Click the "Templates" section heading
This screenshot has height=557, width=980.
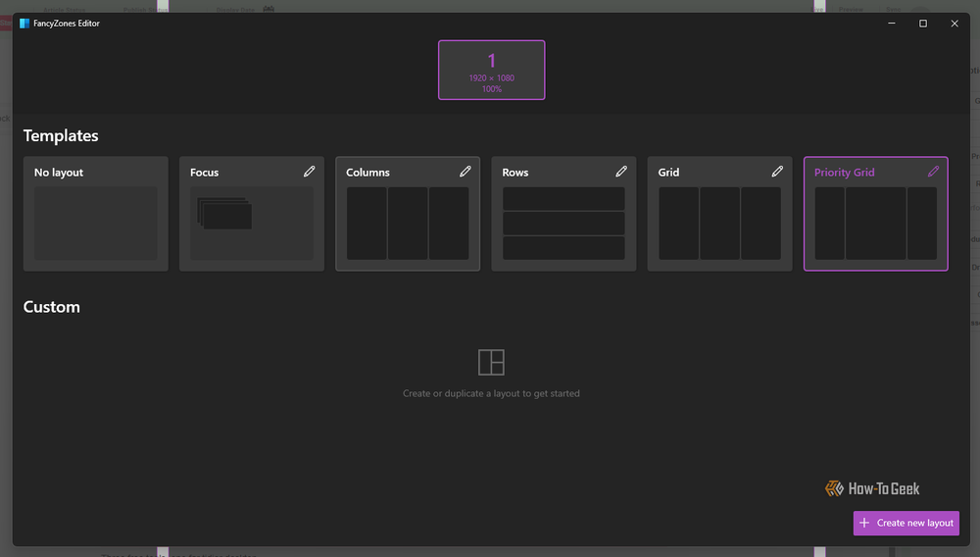61,135
